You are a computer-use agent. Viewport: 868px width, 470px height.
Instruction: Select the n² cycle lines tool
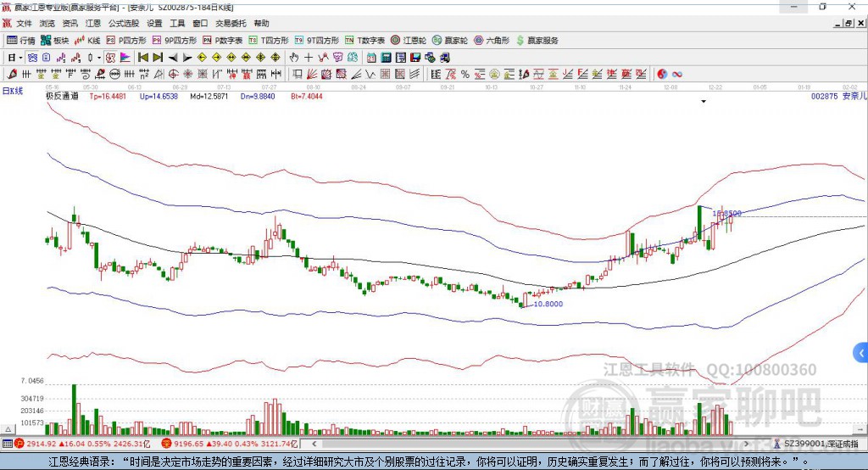144,75
